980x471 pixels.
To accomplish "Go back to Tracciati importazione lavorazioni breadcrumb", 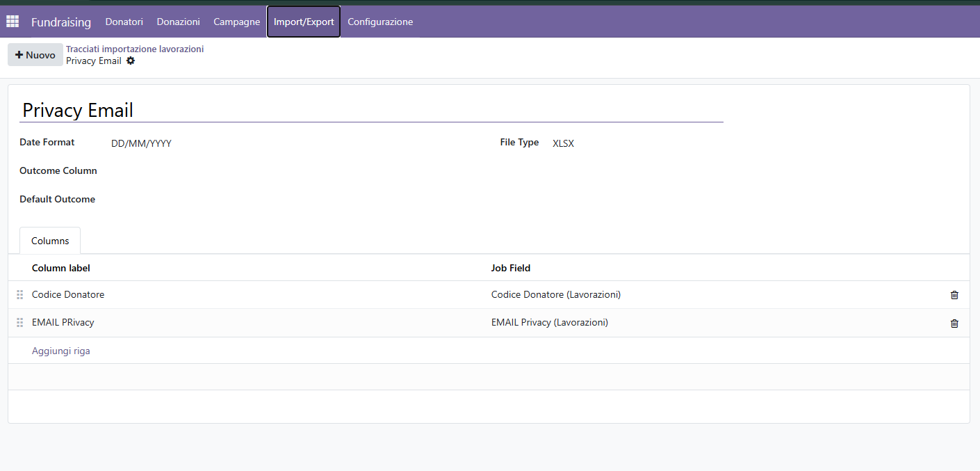I will (x=135, y=49).
